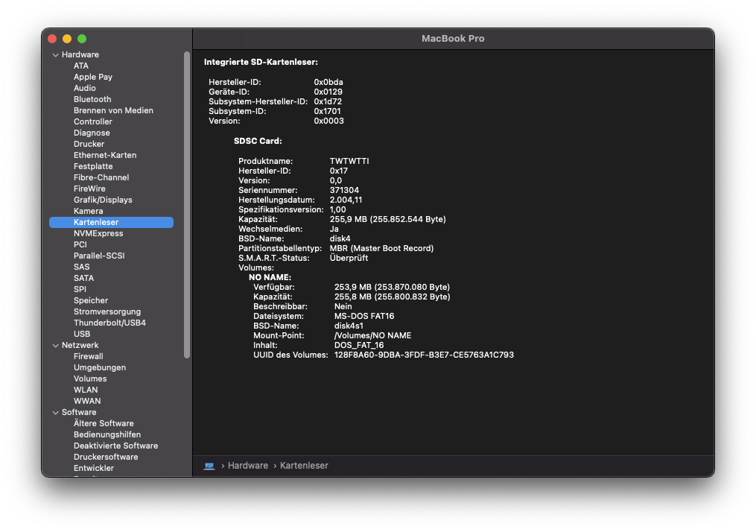
Task: Open the USB entry
Action: [81, 334]
